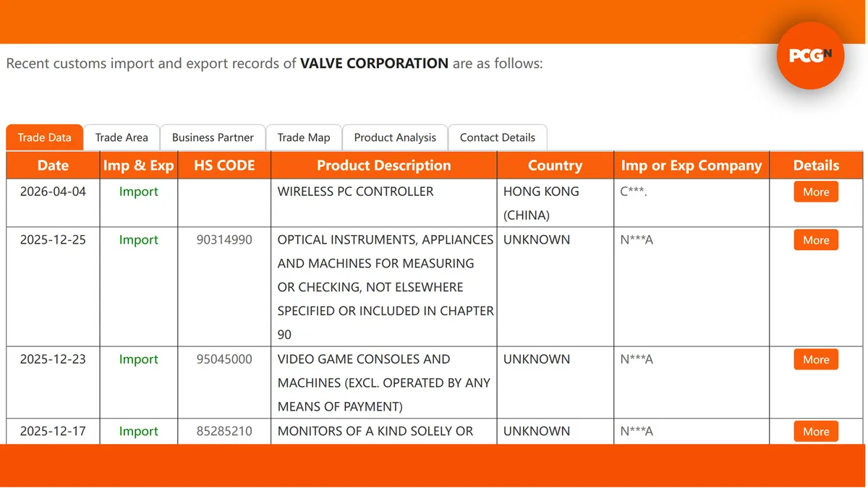View the Contact Details tab
This screenshot has width=868, height=488.
[x=498, y=137]
